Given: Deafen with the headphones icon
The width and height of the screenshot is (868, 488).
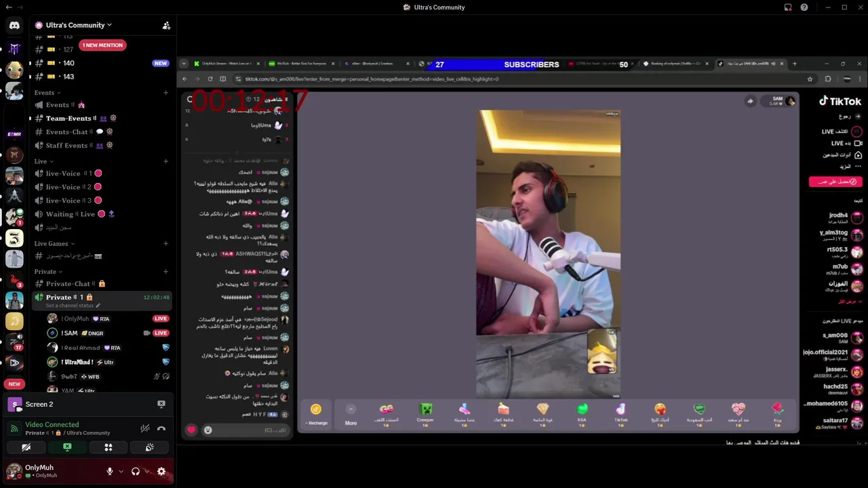Looking at the screenshot, I should click(x=136, y=472).
